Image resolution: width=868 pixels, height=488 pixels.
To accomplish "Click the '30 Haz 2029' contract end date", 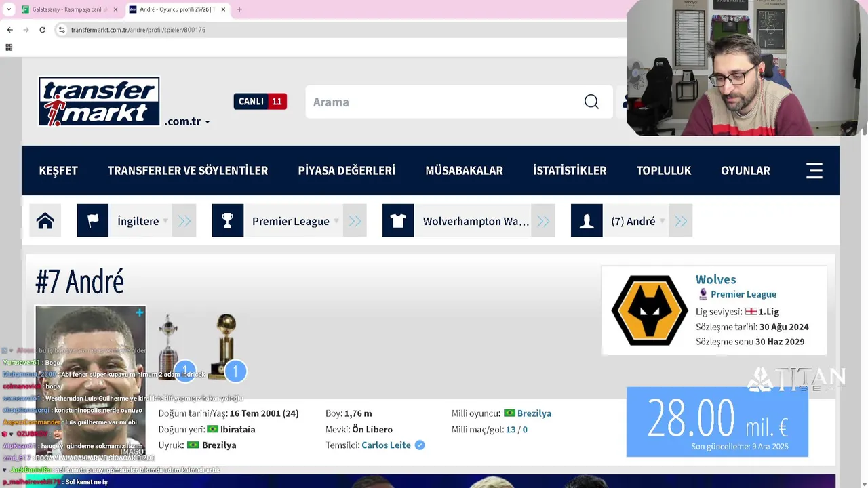I will (780, 342).
